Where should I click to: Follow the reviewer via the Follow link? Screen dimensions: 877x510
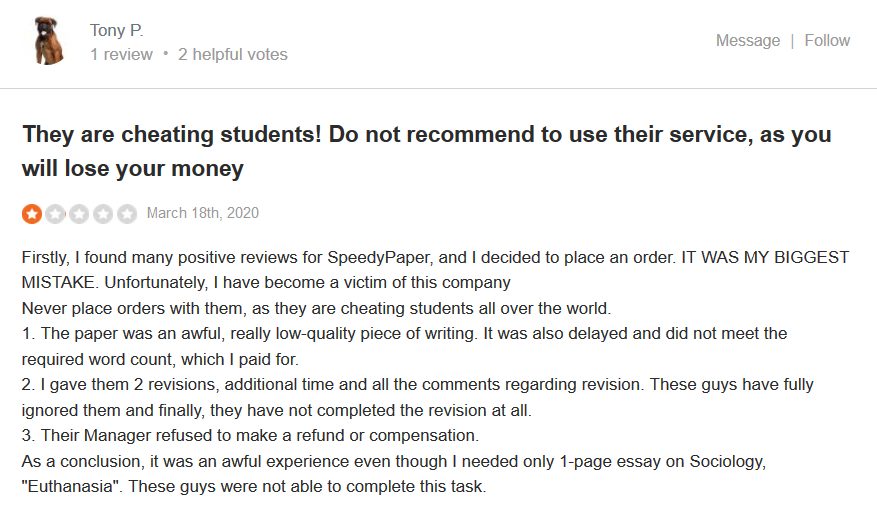coord(827,40)
